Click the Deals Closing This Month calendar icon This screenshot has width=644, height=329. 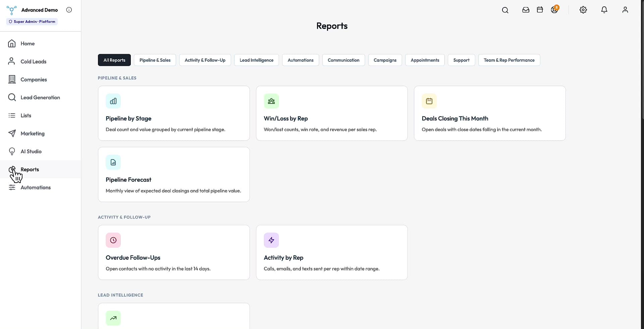tap(429, 101)
